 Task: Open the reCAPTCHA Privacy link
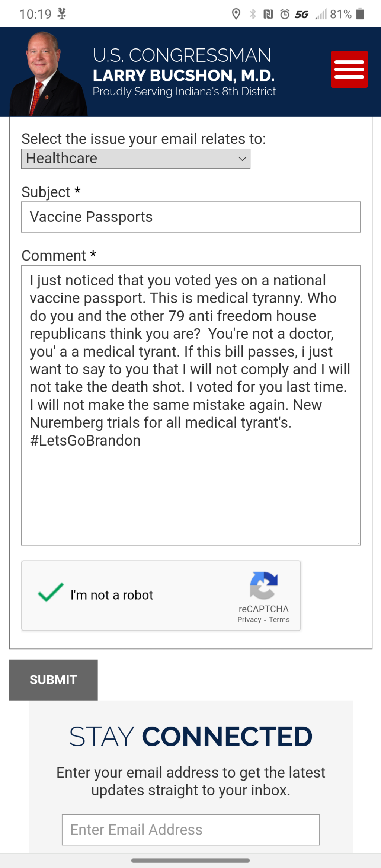coord(249,620)
